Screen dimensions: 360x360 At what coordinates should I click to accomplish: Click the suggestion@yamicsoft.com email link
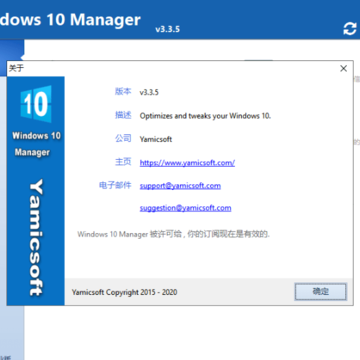pyautogui.click(x=185, y=208)
